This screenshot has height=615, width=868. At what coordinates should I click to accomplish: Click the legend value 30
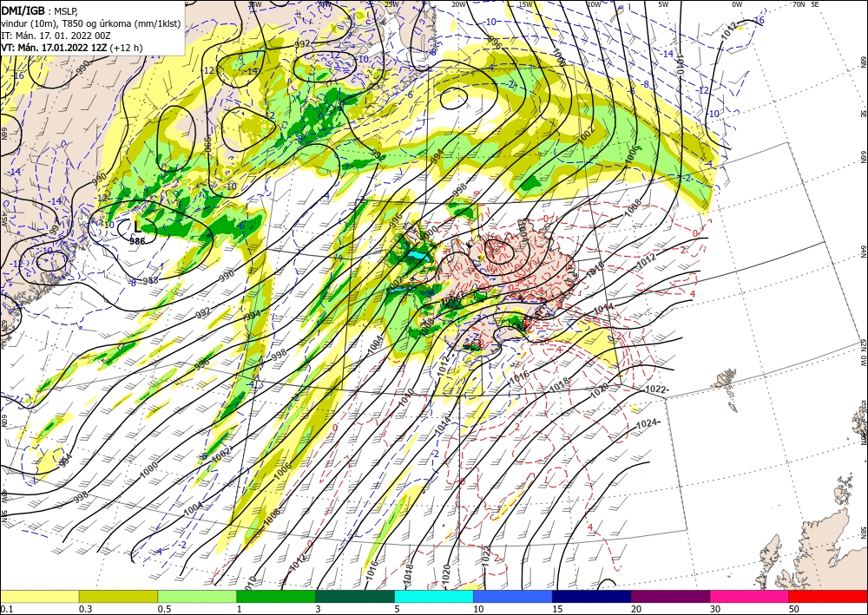pyautogui.click(x=715, y=609)
